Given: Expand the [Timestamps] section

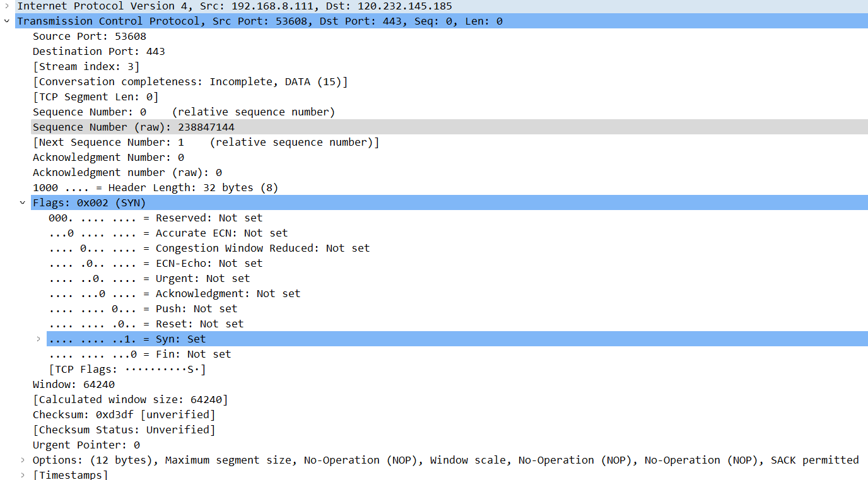Looking at the screenshot, I should click(23, 475).
